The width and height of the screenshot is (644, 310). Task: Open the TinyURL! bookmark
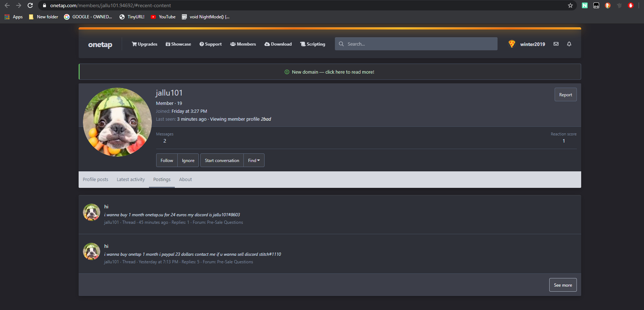132,17
